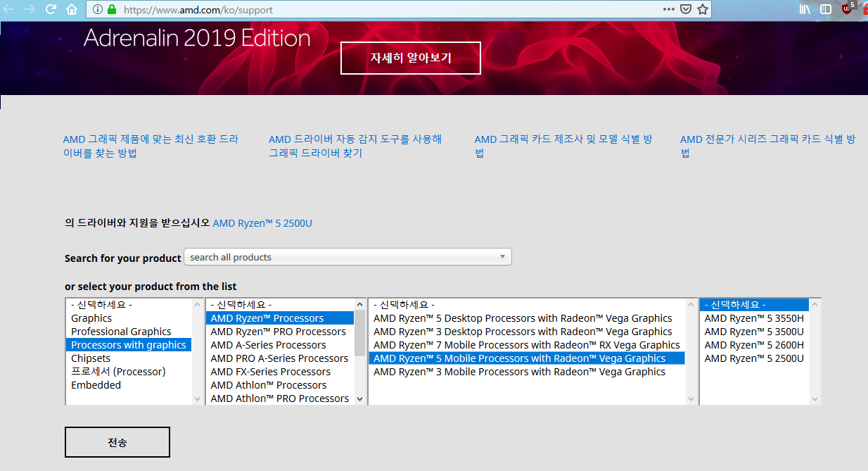Go back with the browser back arrow
The height and width of the screenshot is (471, 868).
tap(8, 9)
